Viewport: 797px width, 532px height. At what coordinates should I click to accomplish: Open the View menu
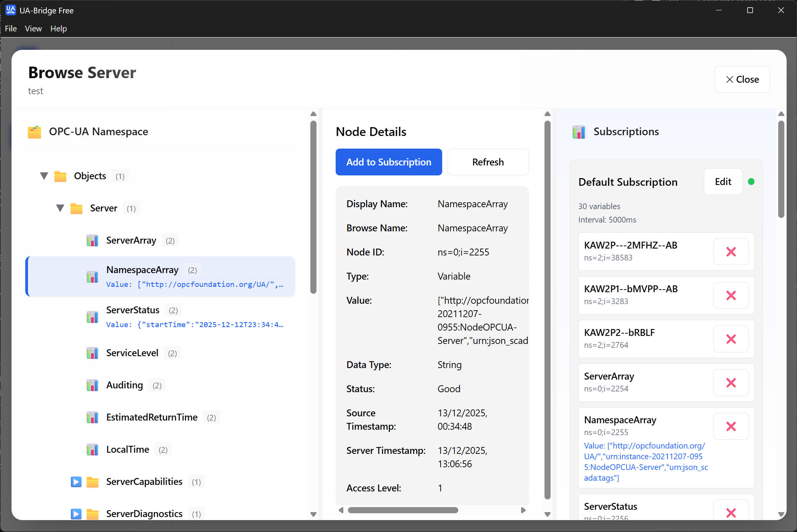click(33, 29)
